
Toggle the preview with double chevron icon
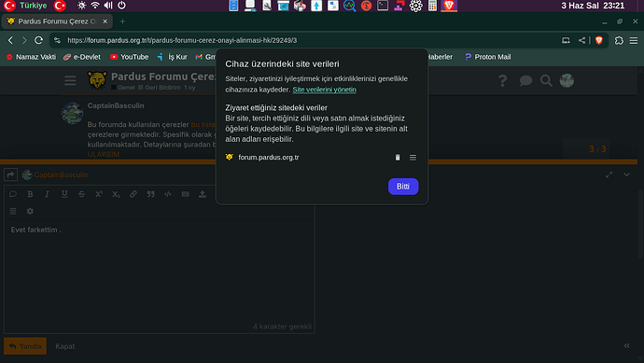(627, 346)
